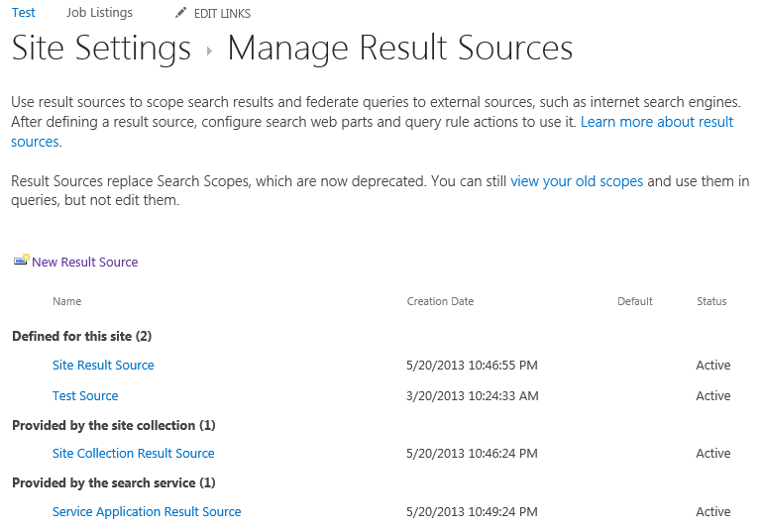Image resolution: width=763 pixels, height=532 pixels.
Task: Open the Job Listings navigation item
Action: tap(99, 13)
